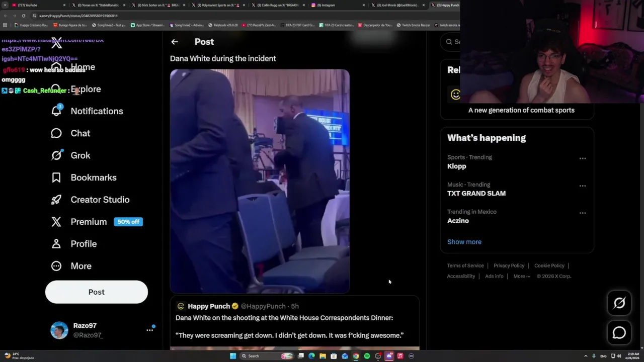Click the X search field

[x=452, y=42]
